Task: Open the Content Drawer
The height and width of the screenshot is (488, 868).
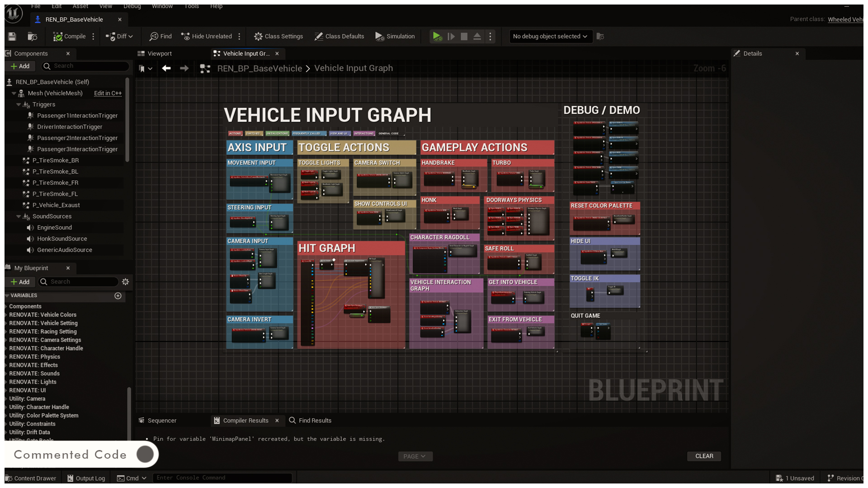Action: coord(31,478)
